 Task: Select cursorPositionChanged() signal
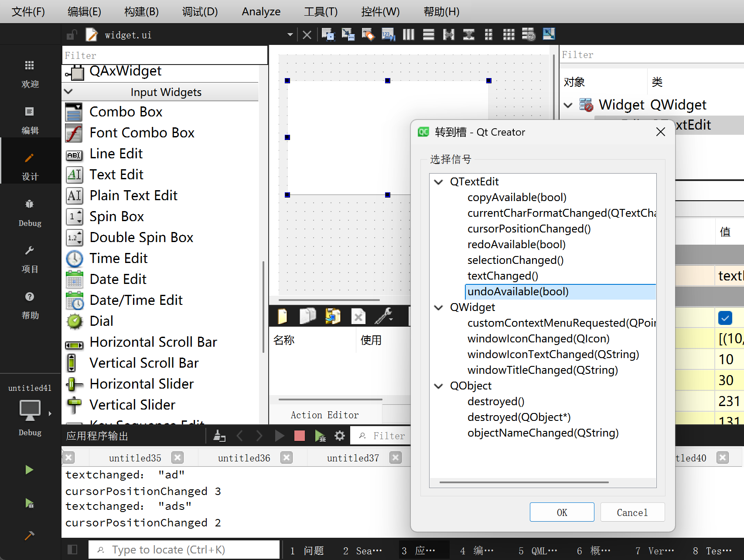529,229
